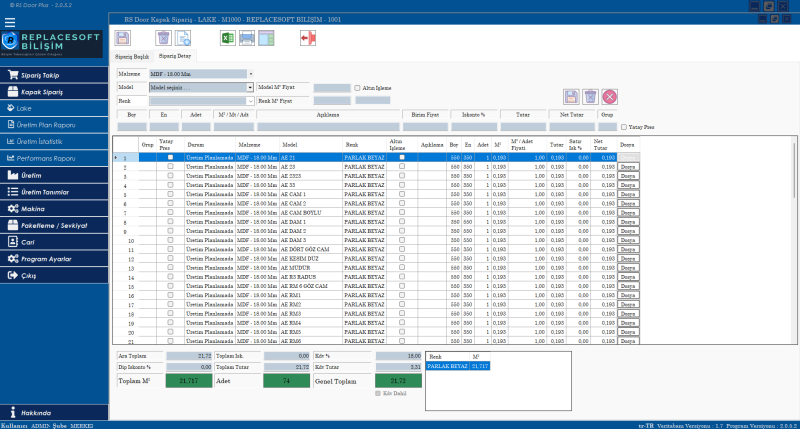Click Dosya button in the AE 33 row
800x429 pixels.
[x=628, y=185]
